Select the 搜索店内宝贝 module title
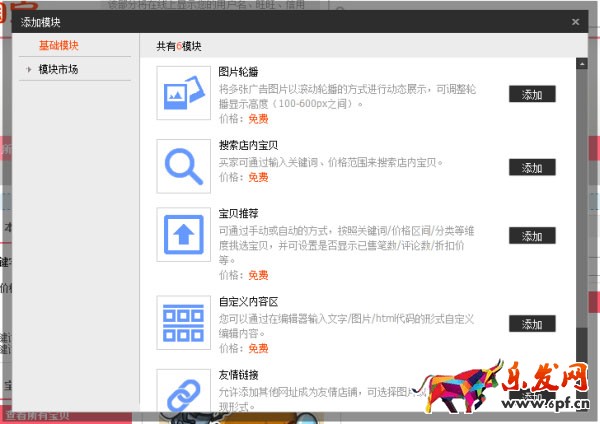The height and width of the screenshot is (424, 600). (248, 145)
